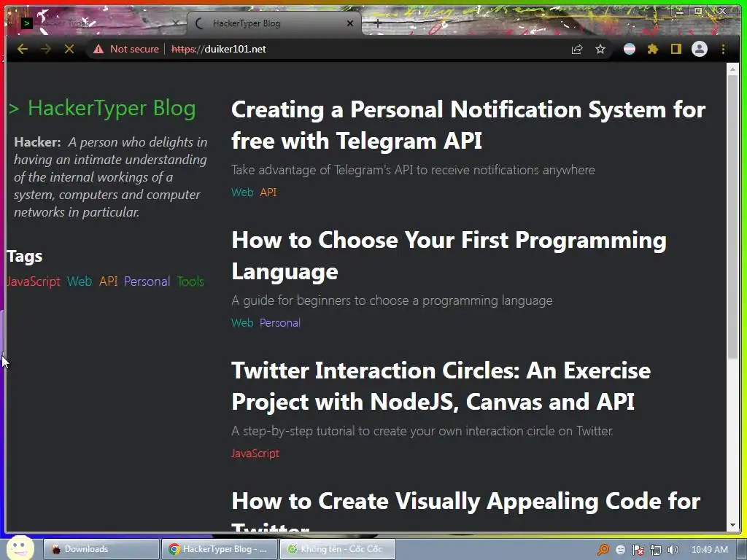Click JavaScript tag under Twitter Circles article
Image resolution: width=747 pixels, height=560 pixels.
coord(255,454)
